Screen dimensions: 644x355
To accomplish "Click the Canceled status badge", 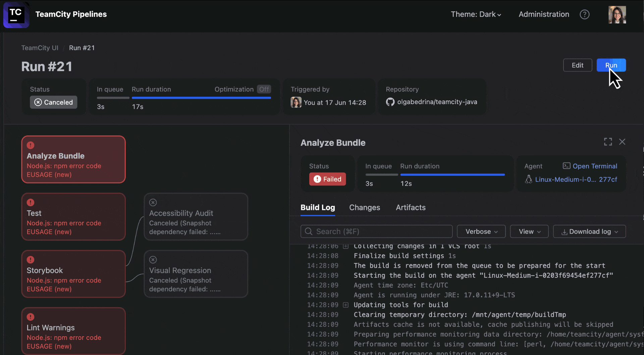I will click(54, 102).
